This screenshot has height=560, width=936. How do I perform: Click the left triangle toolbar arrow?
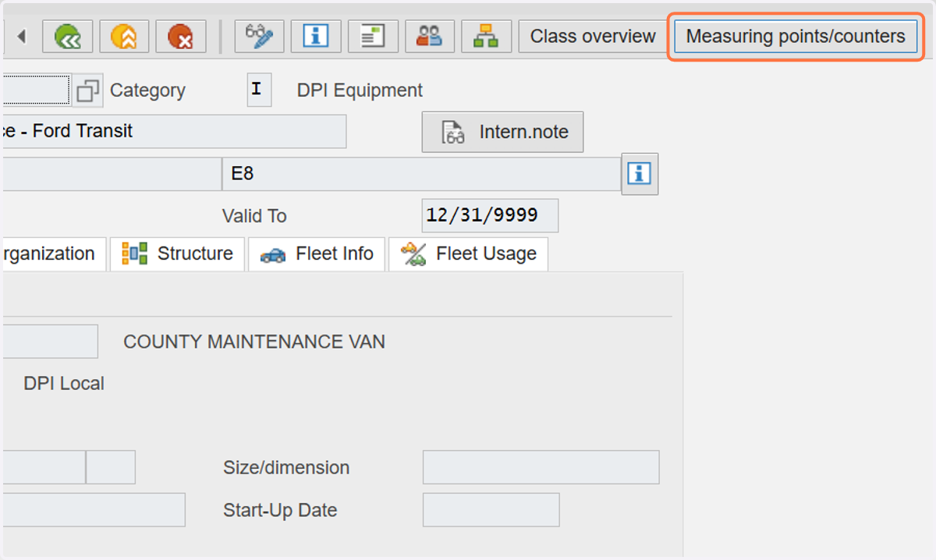(22, 36)
